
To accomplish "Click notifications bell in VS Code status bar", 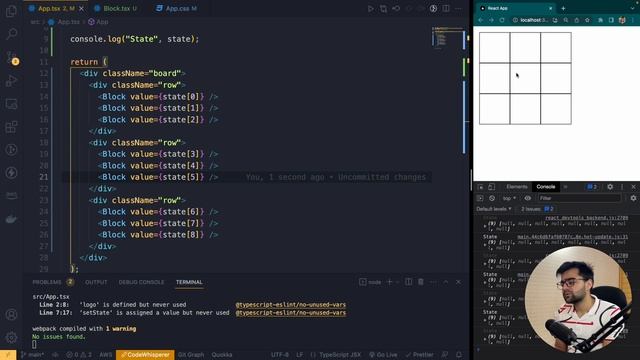I will click(458, 355).
